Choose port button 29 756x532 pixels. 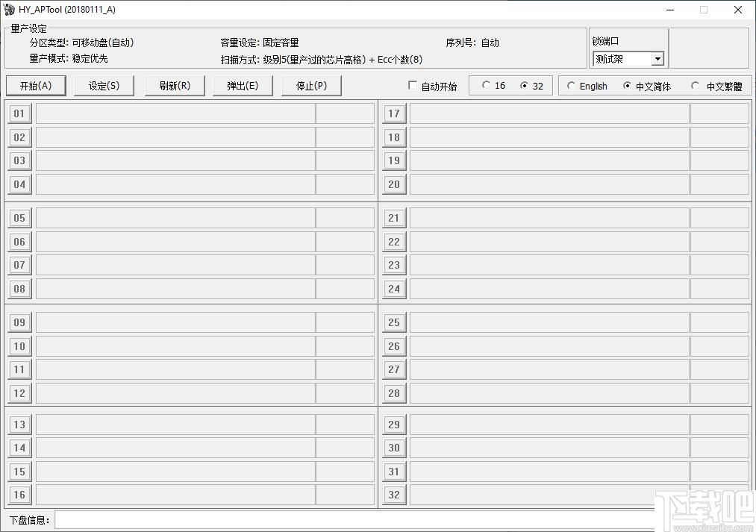tap(394, 425)
